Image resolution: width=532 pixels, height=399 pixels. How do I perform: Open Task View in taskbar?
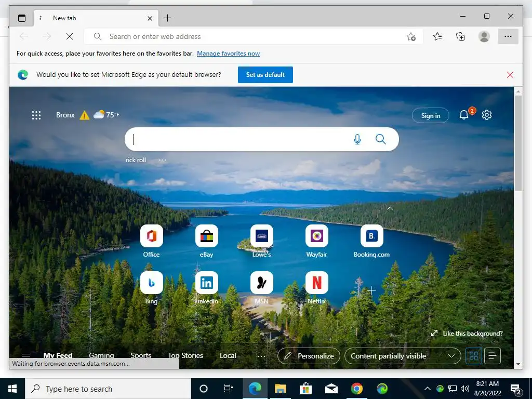coord(229,389)
